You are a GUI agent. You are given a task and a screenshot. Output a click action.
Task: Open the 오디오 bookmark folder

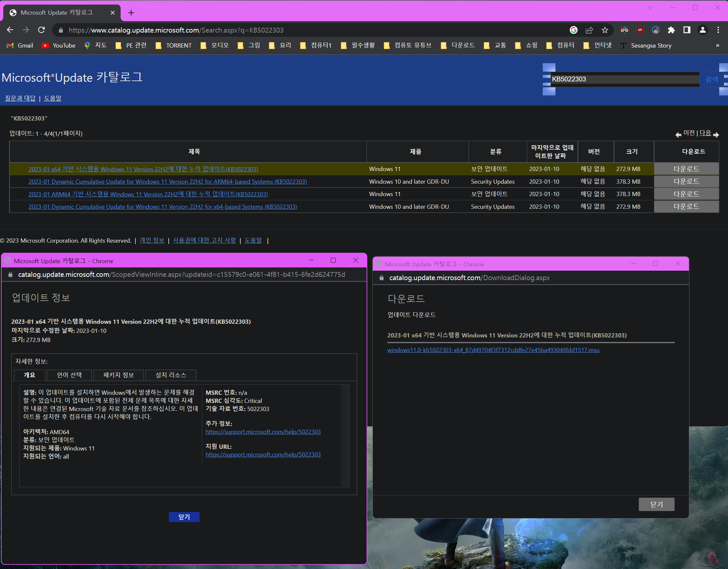pyautogui.click(x=215, y=45)
